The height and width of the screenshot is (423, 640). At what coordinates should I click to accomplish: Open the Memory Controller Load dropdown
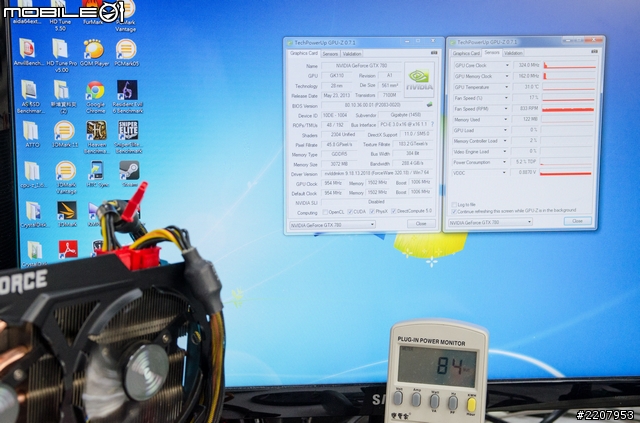click(505, 141)
